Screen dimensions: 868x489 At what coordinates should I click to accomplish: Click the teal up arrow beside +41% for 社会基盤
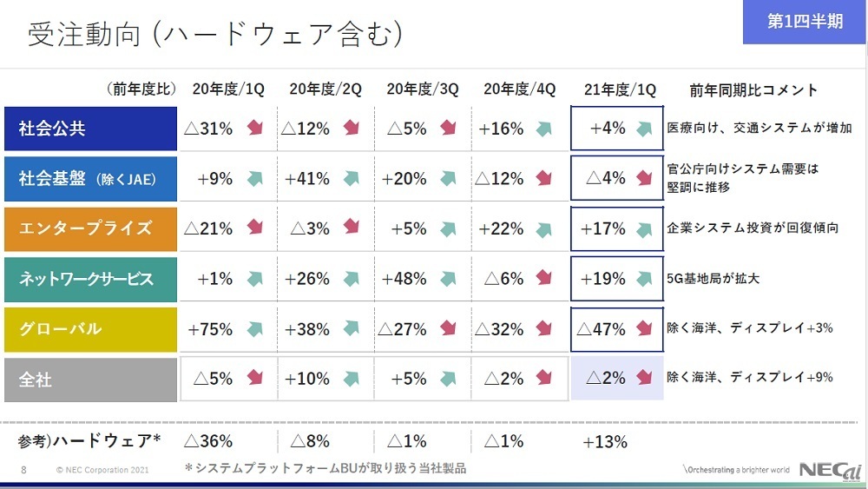351,179
